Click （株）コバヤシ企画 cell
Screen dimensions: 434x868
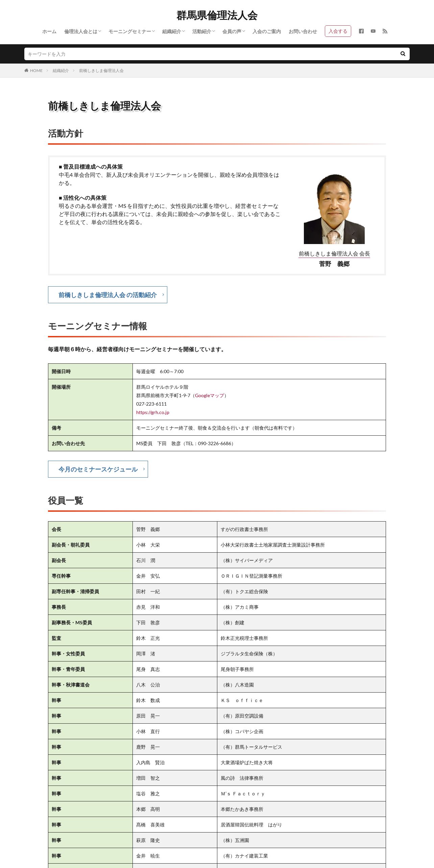[x=302, y=731]
